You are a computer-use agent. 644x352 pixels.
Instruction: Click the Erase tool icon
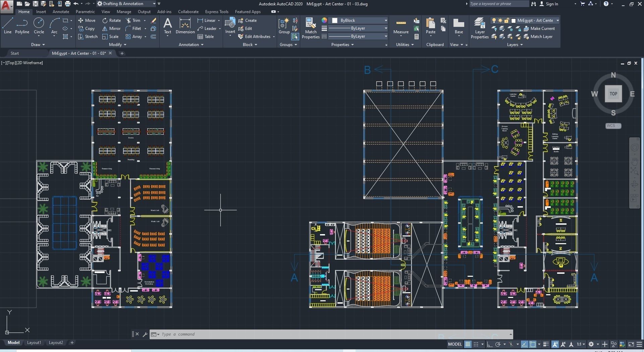[153, 20]
